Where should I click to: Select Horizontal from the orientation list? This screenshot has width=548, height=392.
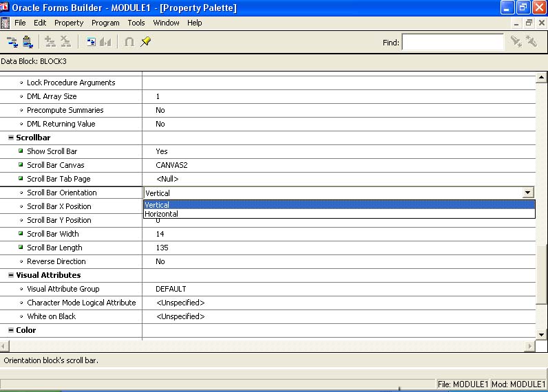coord(162,214)
